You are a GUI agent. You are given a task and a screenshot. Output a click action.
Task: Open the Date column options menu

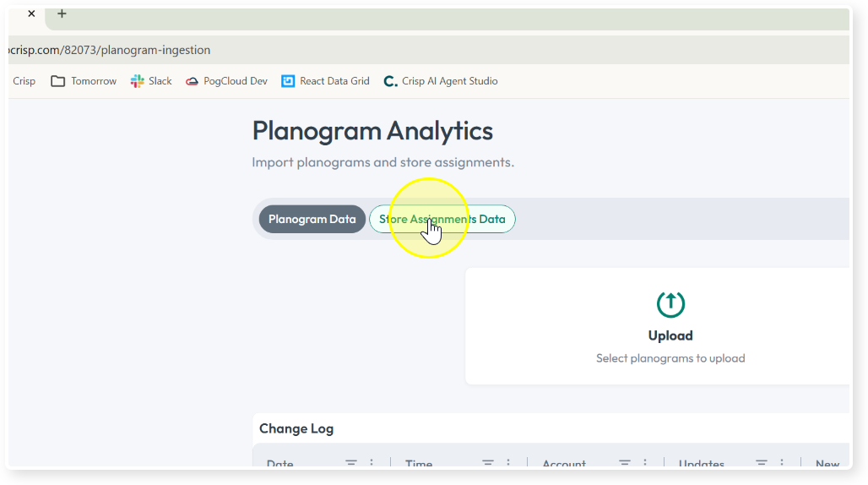[x=372, y=463]
